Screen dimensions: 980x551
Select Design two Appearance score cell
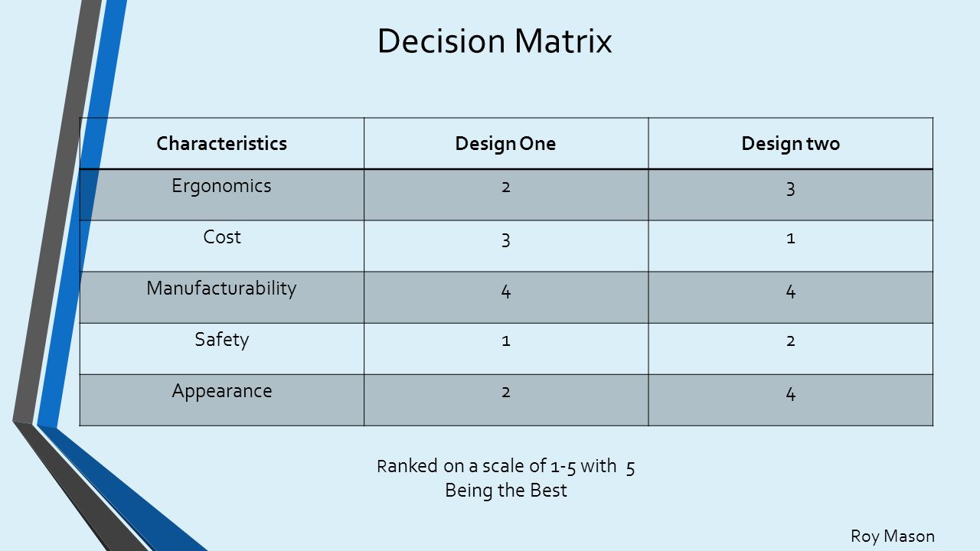tap(791, 400)
